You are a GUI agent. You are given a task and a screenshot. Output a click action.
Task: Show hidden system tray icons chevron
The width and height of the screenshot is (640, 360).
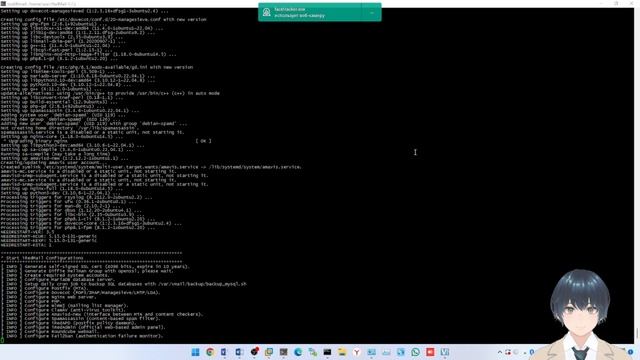tap(500, 352)
